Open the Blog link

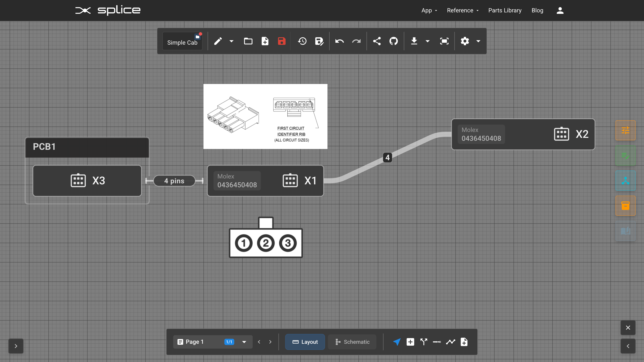[537, 10]
